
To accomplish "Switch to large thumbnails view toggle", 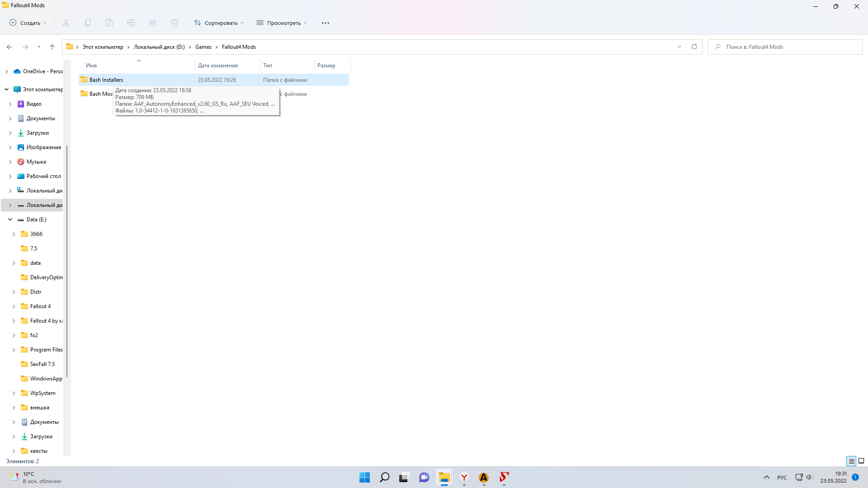I will pos(861,461).
